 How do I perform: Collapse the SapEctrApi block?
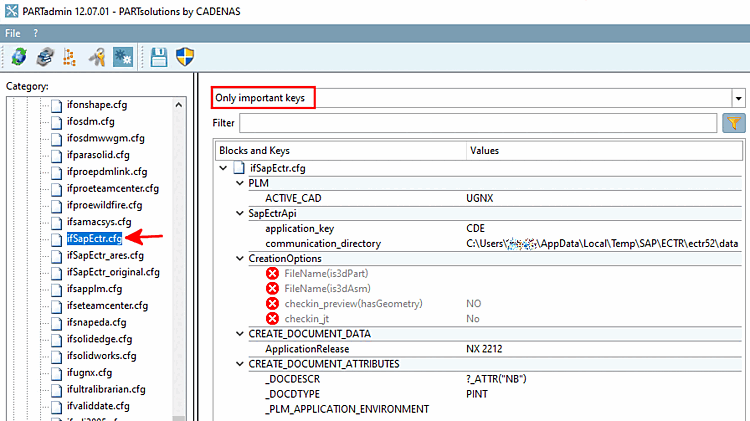(240, 213)
